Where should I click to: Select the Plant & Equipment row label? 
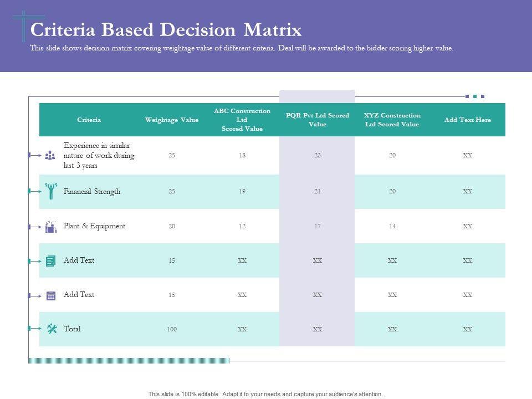[95, 226]
